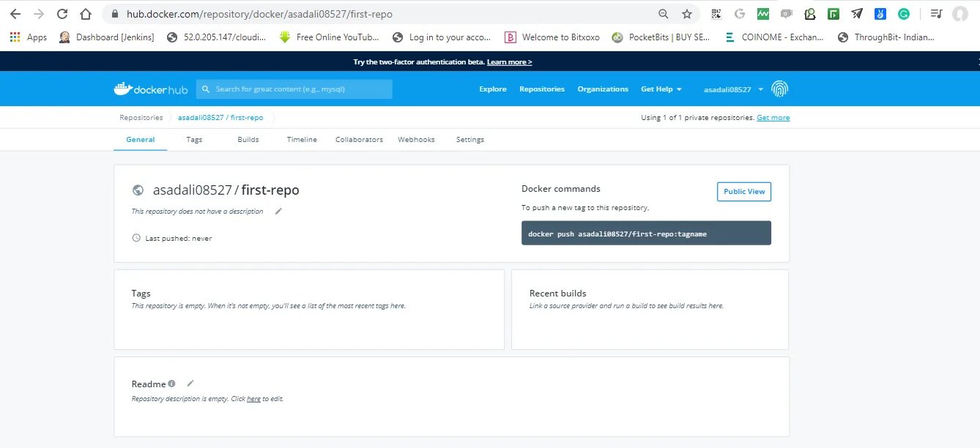Open Organizations in the top navigation
The height and width of the screenshot is (448, 980).
pyautogui.click(x=603, y=89)
